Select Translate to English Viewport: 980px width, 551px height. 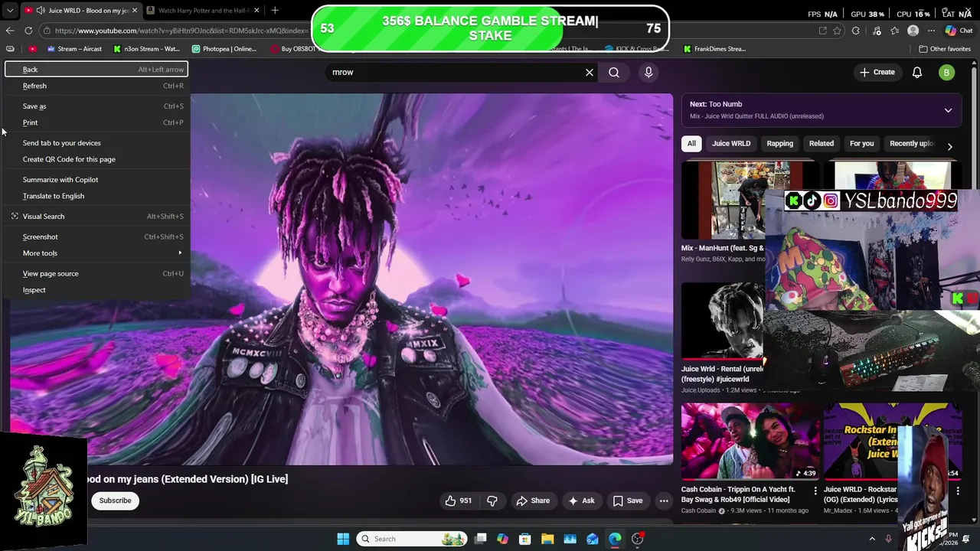96,196
